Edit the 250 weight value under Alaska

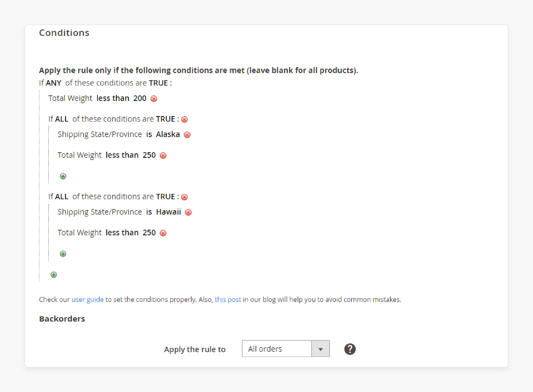pyautogui.click(x=149, y=155)
